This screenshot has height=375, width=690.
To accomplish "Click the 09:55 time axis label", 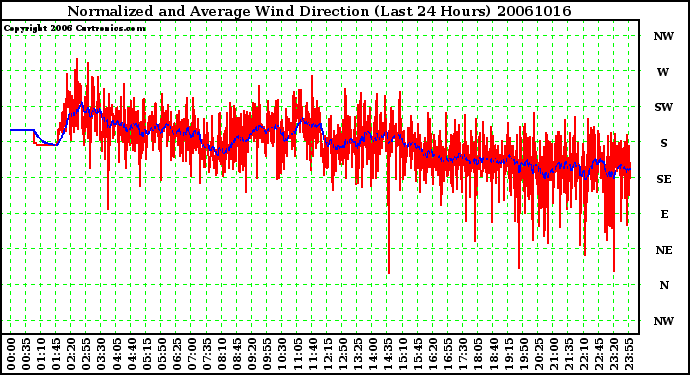I will coord(267,354).
